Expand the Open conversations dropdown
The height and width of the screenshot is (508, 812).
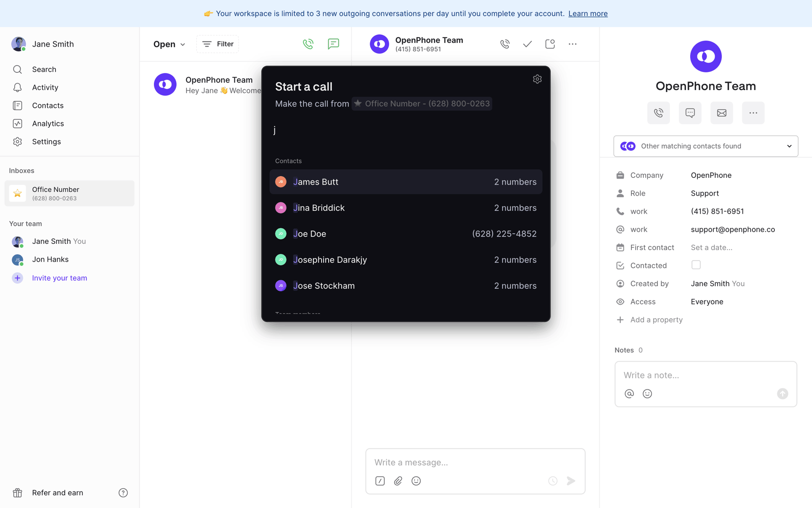[x=169, y=44]
